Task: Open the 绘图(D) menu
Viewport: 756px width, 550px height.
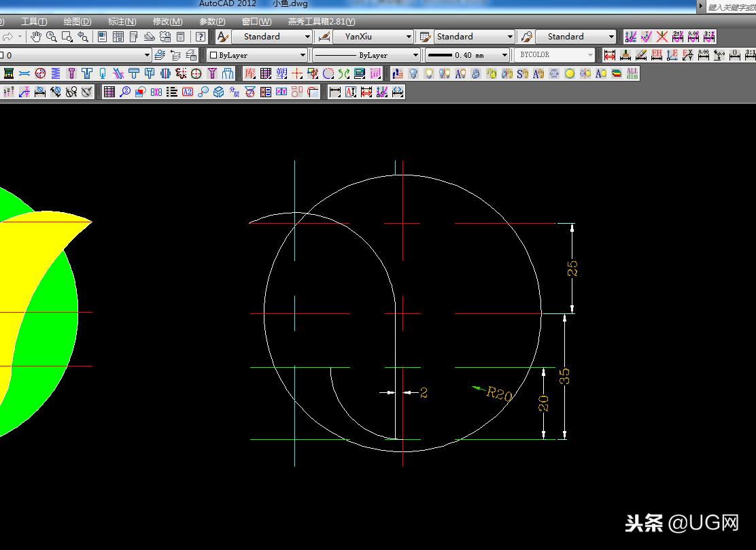Action: (x=77, y=22)
